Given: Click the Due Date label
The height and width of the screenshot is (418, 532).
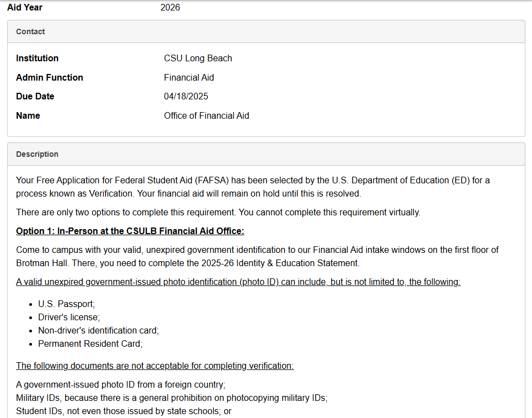Looking at the screenshot, I should [35, 96].
